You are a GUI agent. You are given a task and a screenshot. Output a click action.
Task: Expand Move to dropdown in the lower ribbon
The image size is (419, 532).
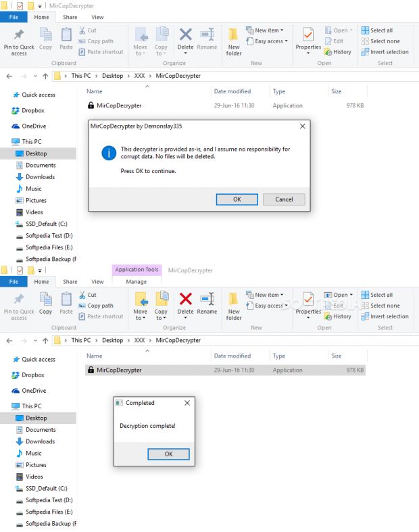141,315
